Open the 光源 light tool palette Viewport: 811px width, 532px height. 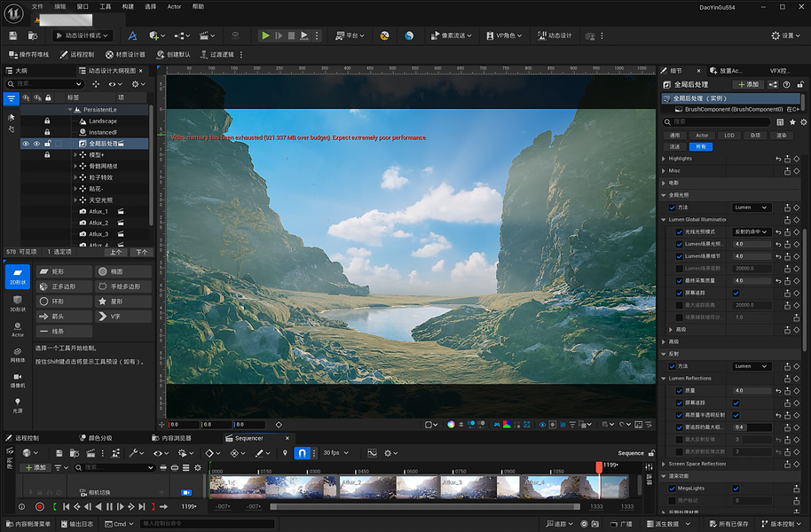tap(18, 405)
